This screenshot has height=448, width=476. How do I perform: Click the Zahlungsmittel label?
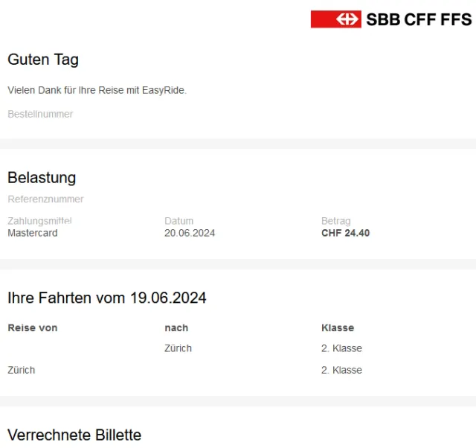pos(39,221)
